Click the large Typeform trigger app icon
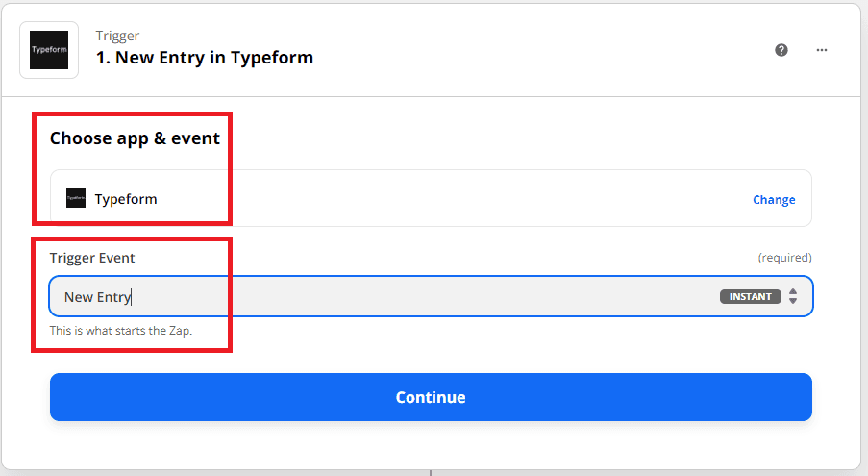 (49, 49)
